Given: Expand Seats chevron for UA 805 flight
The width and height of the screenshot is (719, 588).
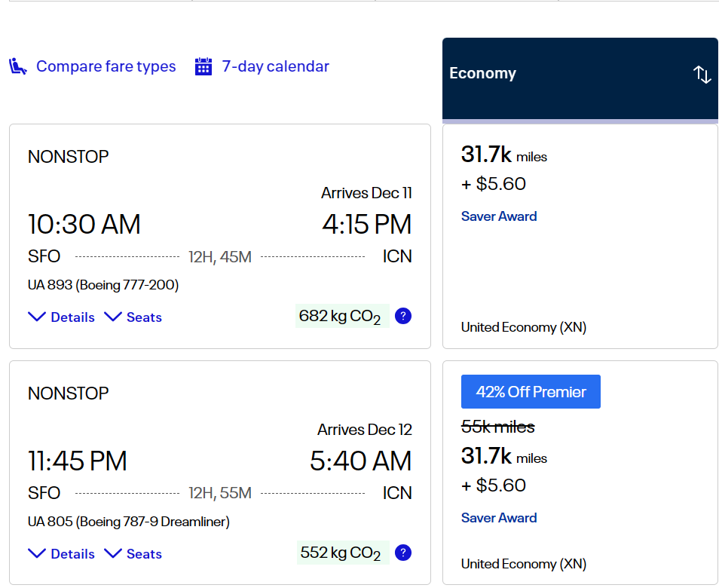Looking at the screenshot, I should tap(113, 553).
